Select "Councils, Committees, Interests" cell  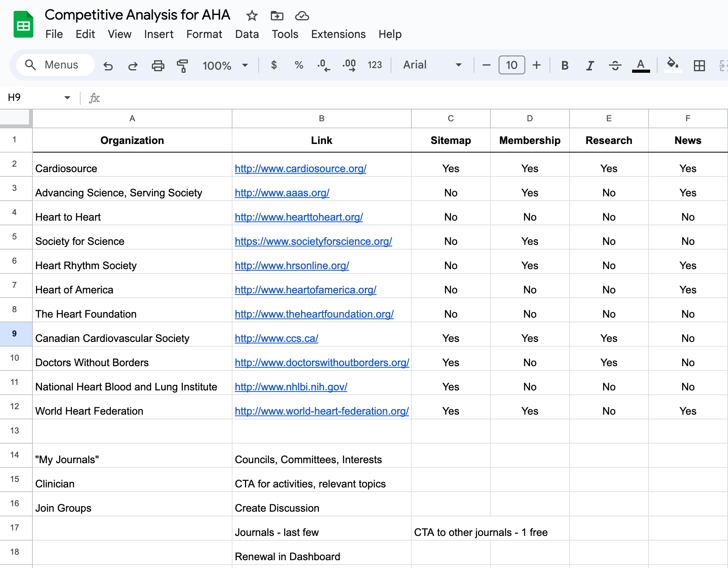(x=322, y=456)
